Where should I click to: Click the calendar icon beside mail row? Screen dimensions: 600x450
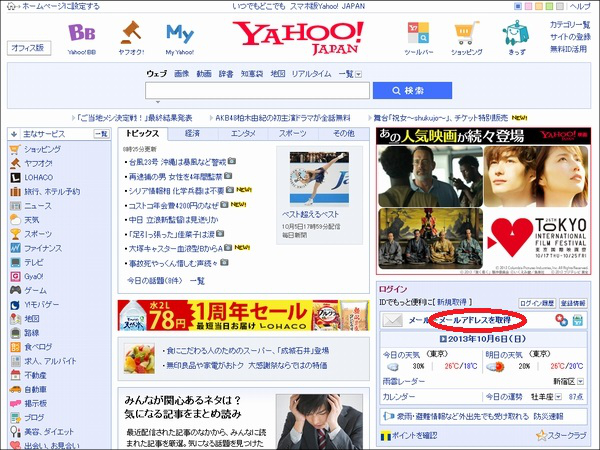click(578, 320)
